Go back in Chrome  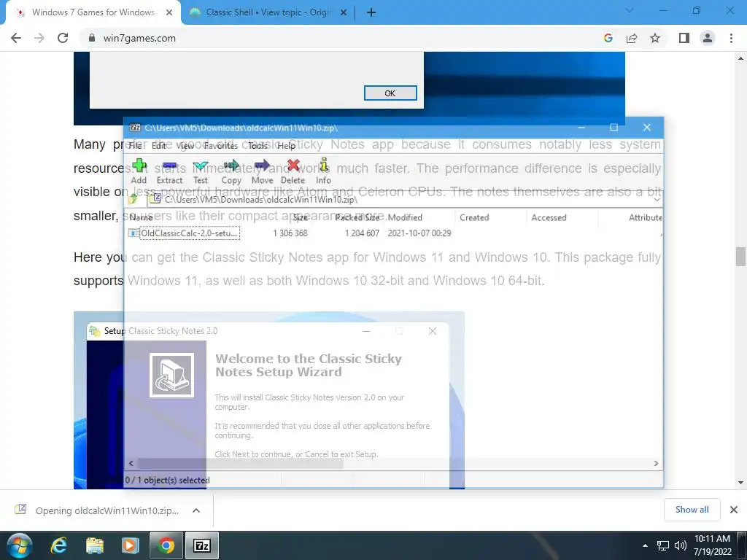pos(16,38)
